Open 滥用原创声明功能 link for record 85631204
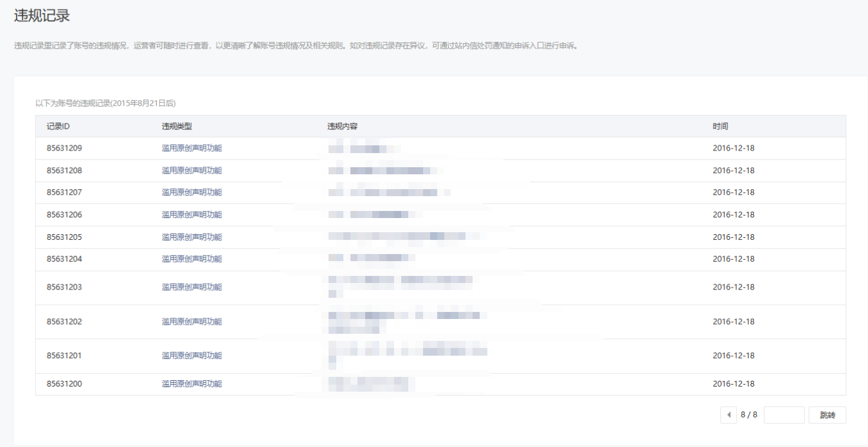 pos(192,259)
